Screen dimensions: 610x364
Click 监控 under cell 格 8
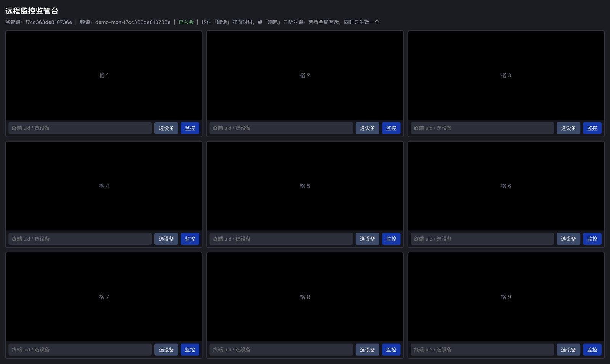coord(391,350)
